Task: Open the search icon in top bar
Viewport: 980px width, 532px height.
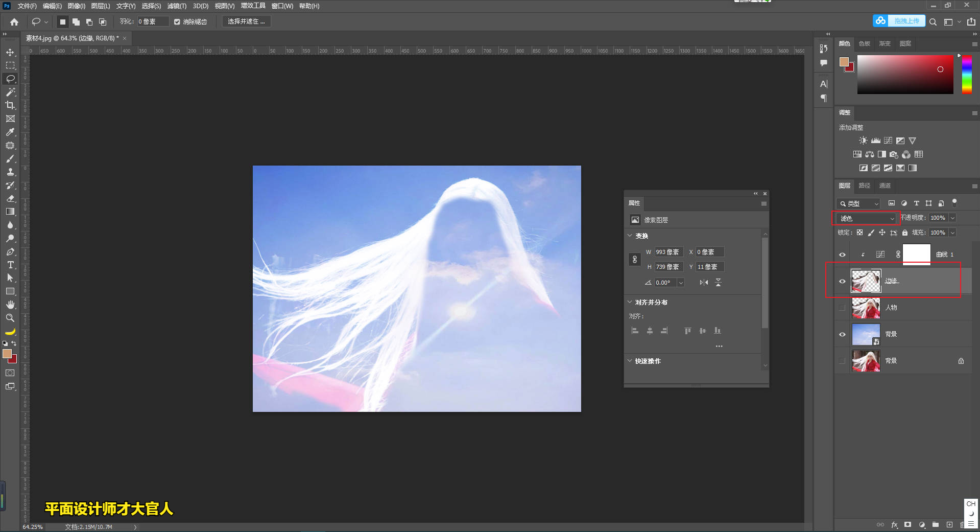Action: click(933, 22)
